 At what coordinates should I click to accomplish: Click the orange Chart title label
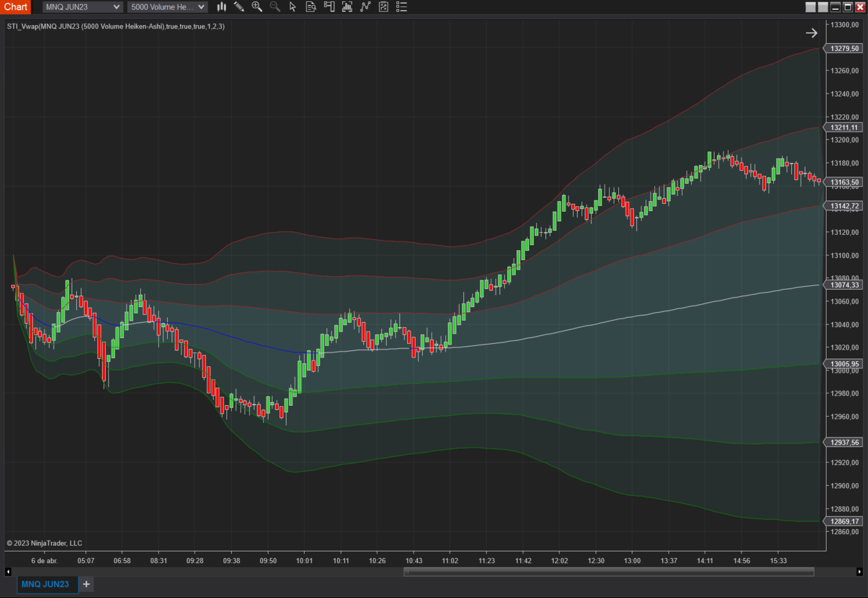15,6
